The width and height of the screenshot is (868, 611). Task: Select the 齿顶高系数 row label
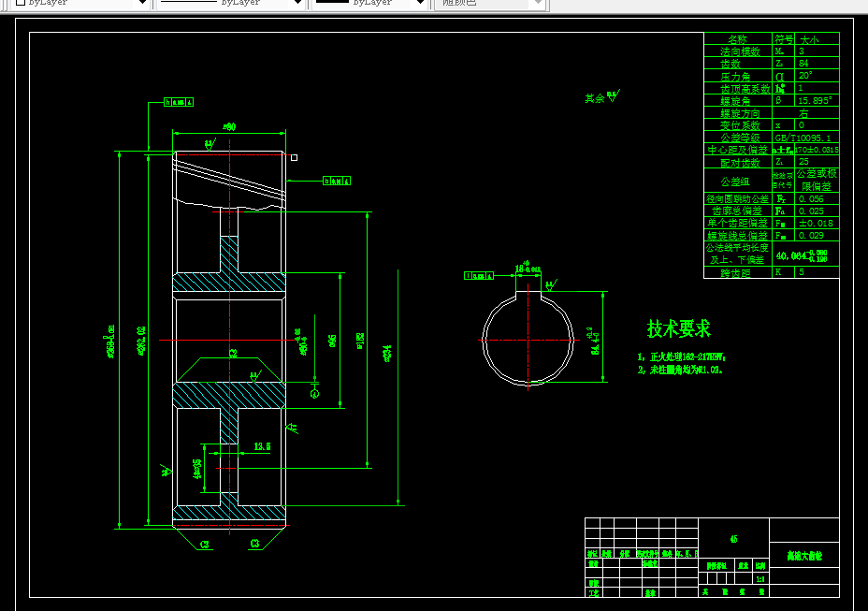[745, 89]
